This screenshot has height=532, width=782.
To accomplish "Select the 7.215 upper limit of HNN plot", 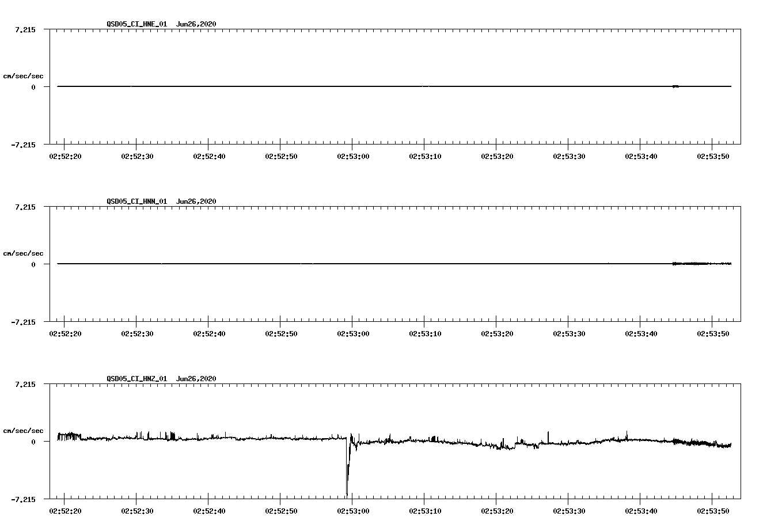I will [25, 207].
